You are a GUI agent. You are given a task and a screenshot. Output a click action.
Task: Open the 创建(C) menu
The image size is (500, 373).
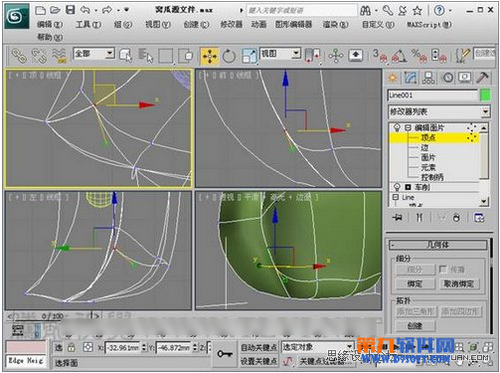[196, 24]
